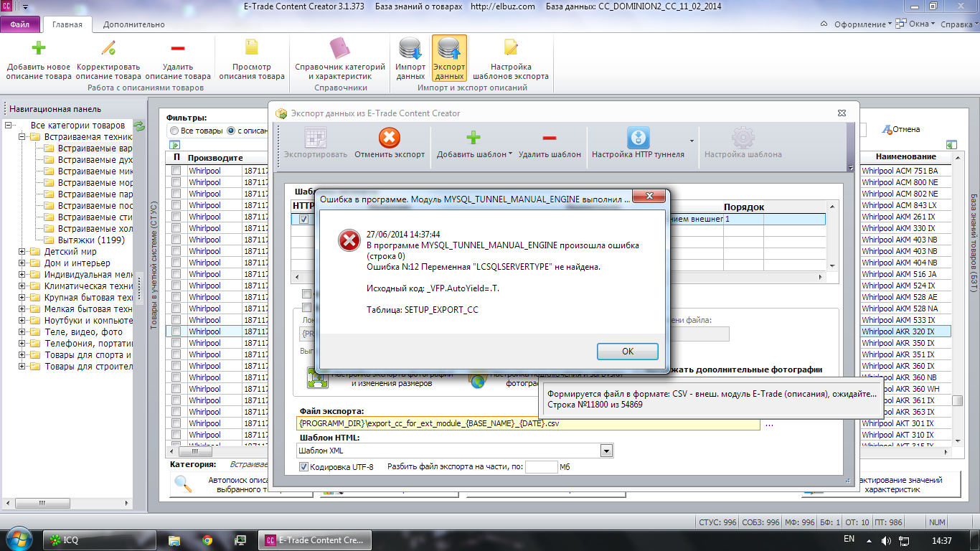Open the Шаблон XML dropdown arrow
This screenshot has height=551, width=980.
[606, 451]
